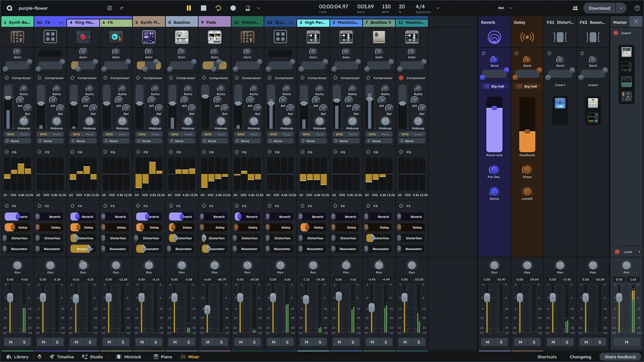Image resolution: width=644 pixels, height=362 pixels.
Task: Click the Synth Ba... channel device icon
Action: (17, 37)
